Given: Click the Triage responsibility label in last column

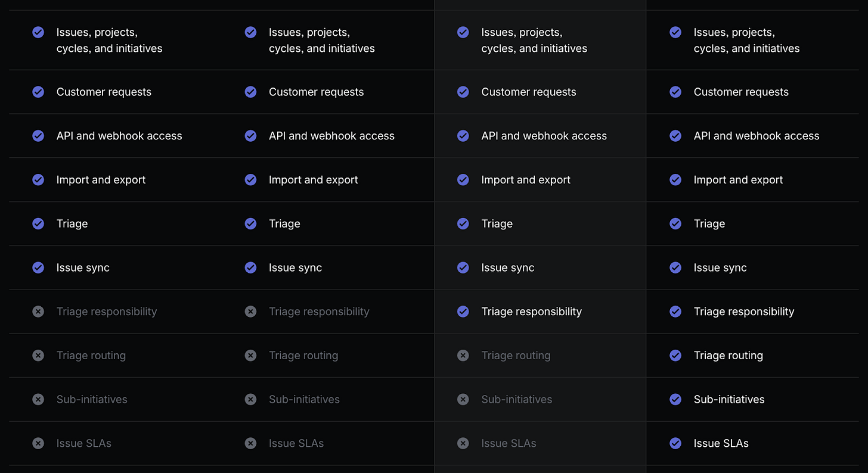Looking at the screenshot, I should pyautogui.click(x=743, y=312).
